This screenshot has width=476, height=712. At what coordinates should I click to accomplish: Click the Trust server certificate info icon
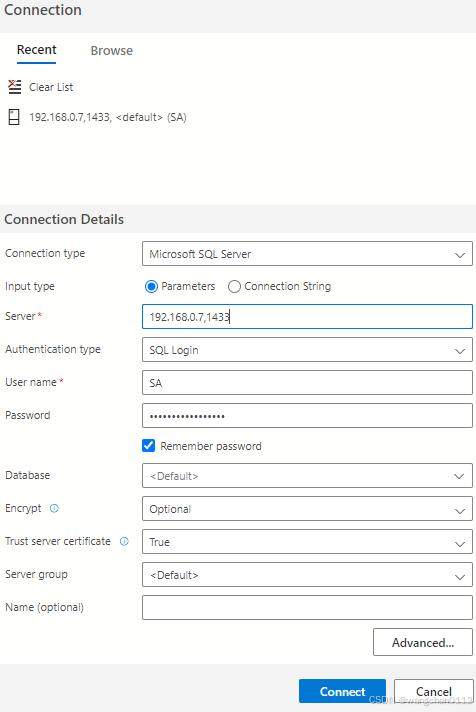tap(124, 541)
